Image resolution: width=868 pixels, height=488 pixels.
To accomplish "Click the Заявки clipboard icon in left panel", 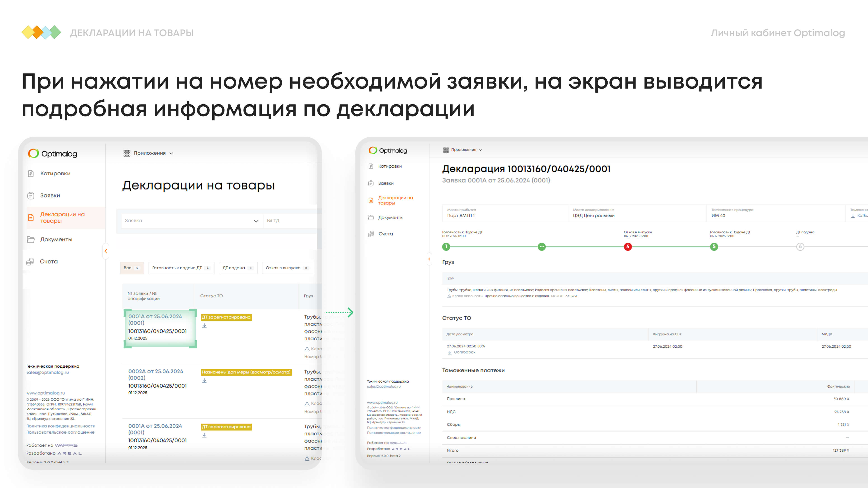I will click(31, 195).
